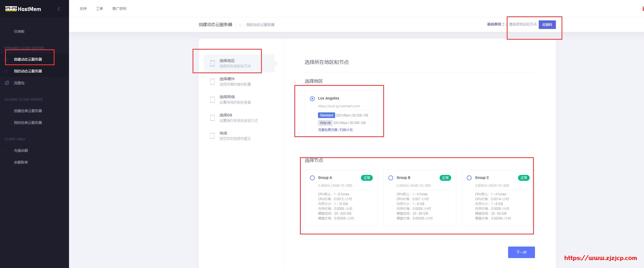Open 我的经典云服务器 in sidebar
Image resolution: width=644 pixels, height=268 pixels.
click(28, 123)
